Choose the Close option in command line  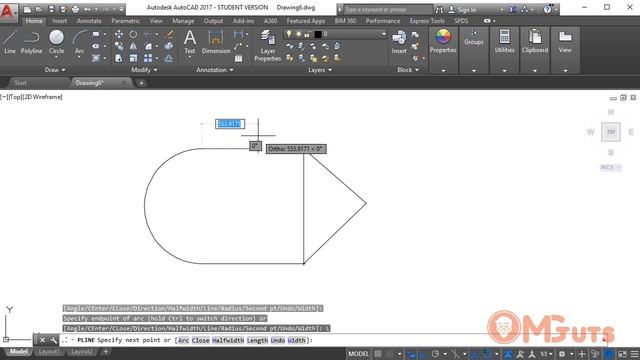[200, 340]
